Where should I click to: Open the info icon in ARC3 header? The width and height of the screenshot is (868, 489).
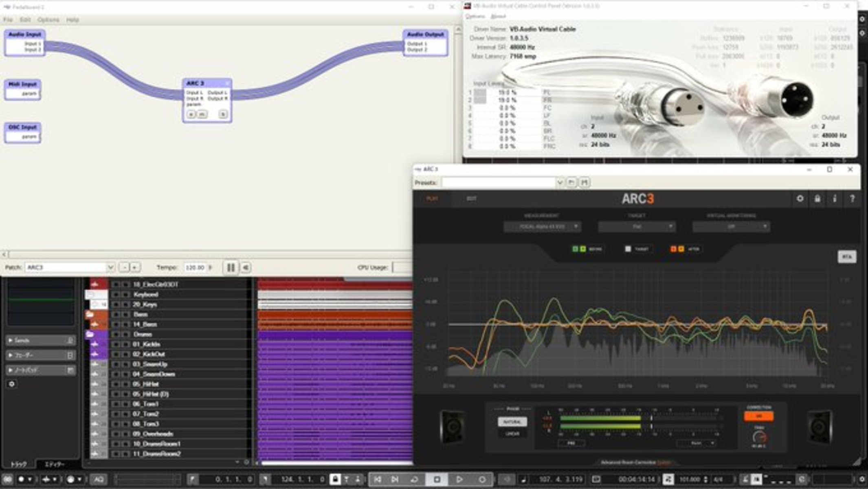point(835,198)
